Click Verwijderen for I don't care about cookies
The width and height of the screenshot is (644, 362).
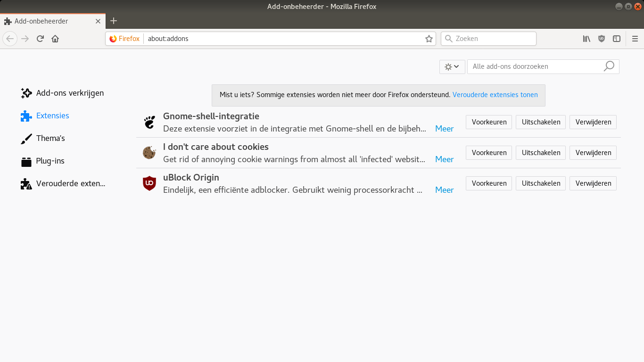coord(593,153)
